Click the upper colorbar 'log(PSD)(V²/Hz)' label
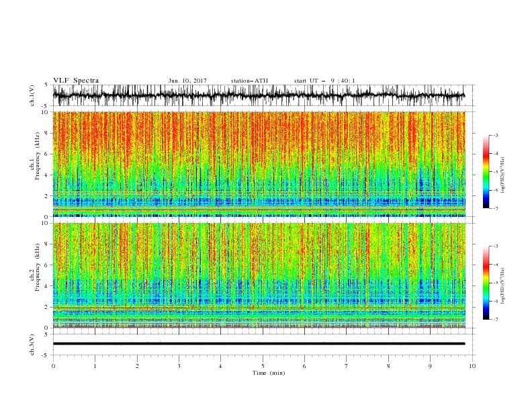 pos(503,175)
